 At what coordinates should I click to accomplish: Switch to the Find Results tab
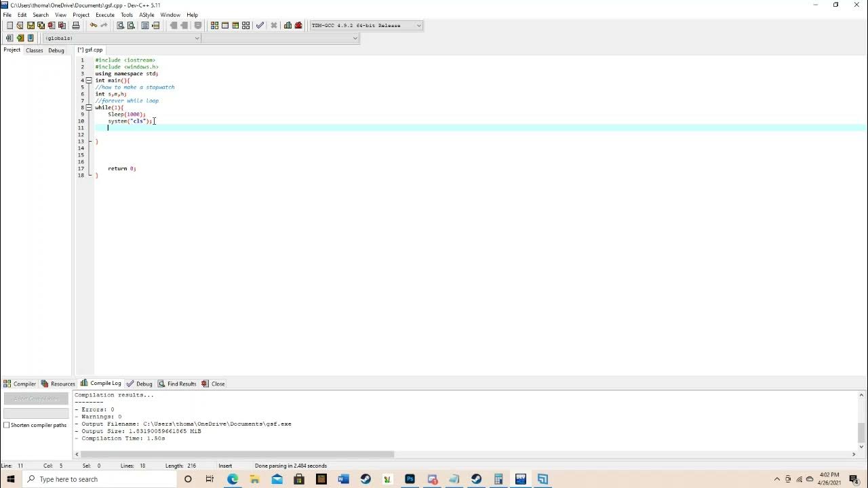pos(177,384)
